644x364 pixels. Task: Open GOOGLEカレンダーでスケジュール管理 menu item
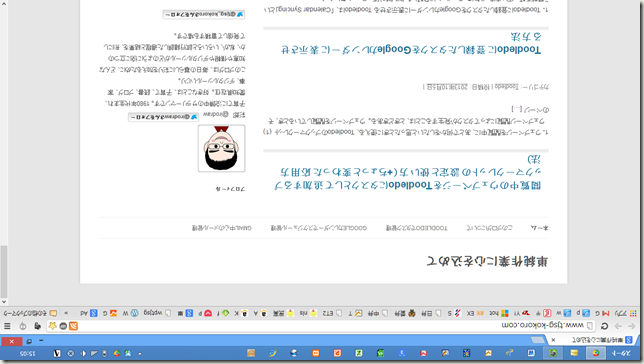[318, 228]
